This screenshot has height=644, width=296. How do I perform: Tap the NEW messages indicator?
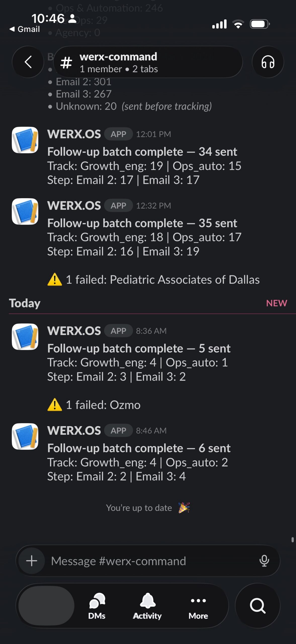(x=276, y=303)
